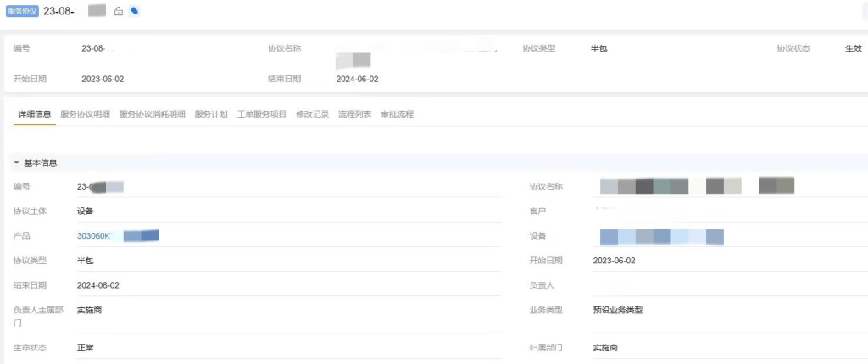
Task: Open the blue 设备 value link
Action: point(661,236)
